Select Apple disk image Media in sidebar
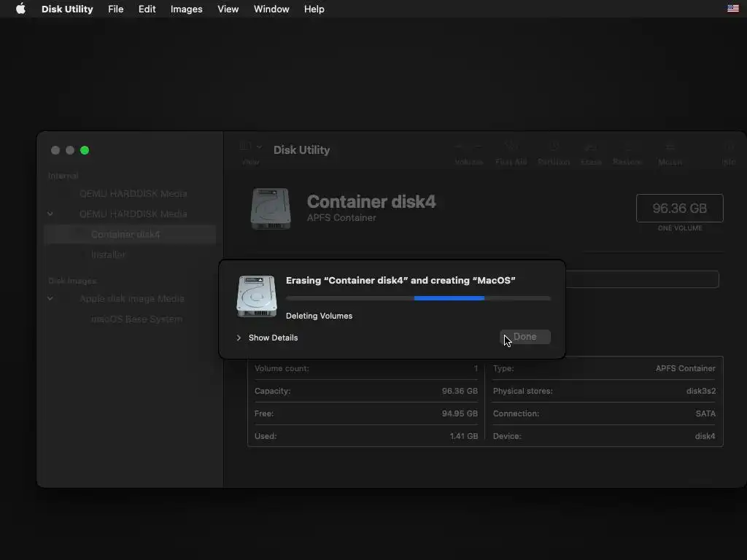 [x=130, y=298]
